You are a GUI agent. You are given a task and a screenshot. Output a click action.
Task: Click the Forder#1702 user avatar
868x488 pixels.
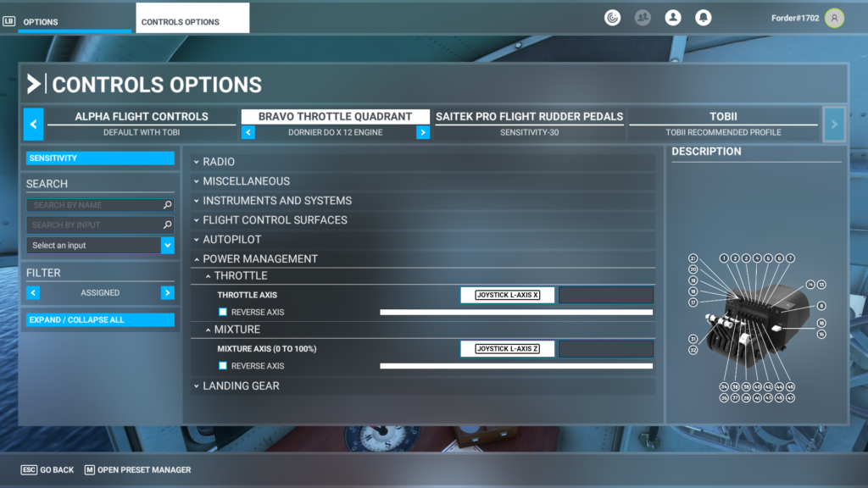834,19
